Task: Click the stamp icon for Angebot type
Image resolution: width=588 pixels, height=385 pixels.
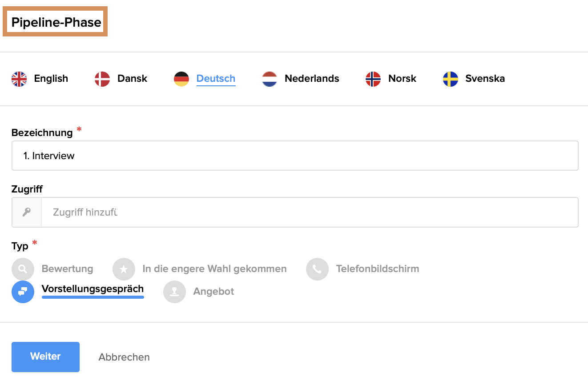Action: click(x=174, y=292)
